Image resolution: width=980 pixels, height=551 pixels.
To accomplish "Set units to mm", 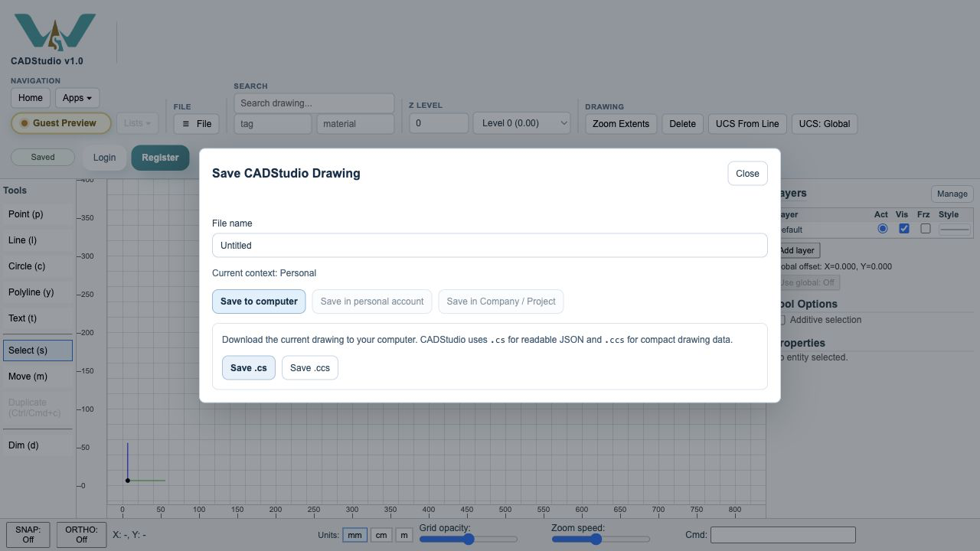I will 354,535.
